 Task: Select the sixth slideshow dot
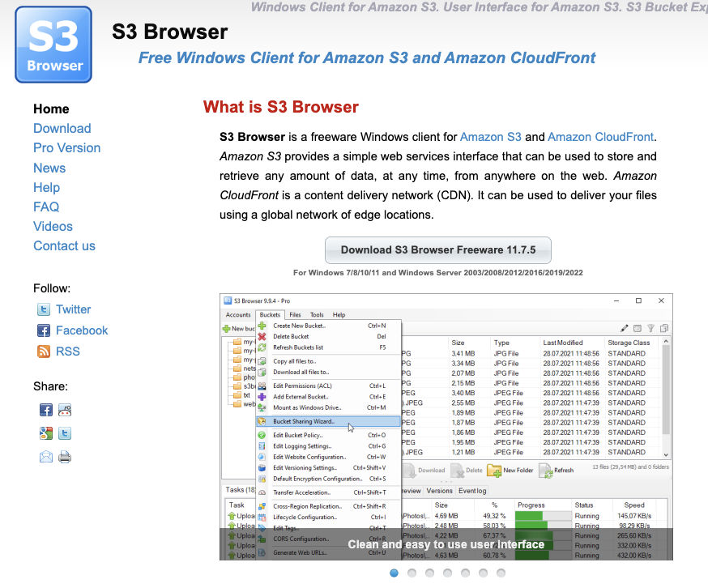click(483, 573)
